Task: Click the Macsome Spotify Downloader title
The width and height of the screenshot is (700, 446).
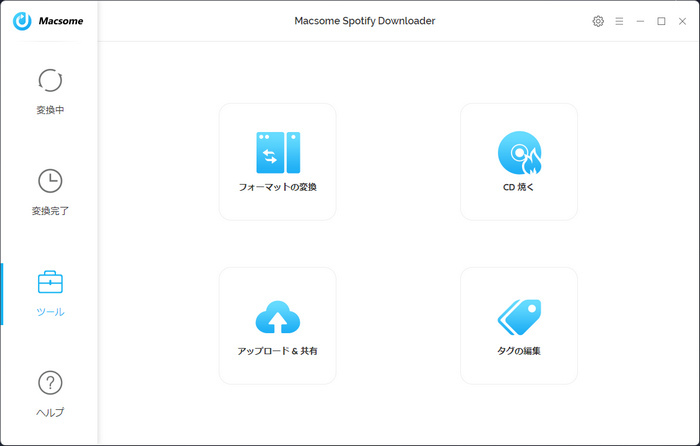Action: coord(365,21)
